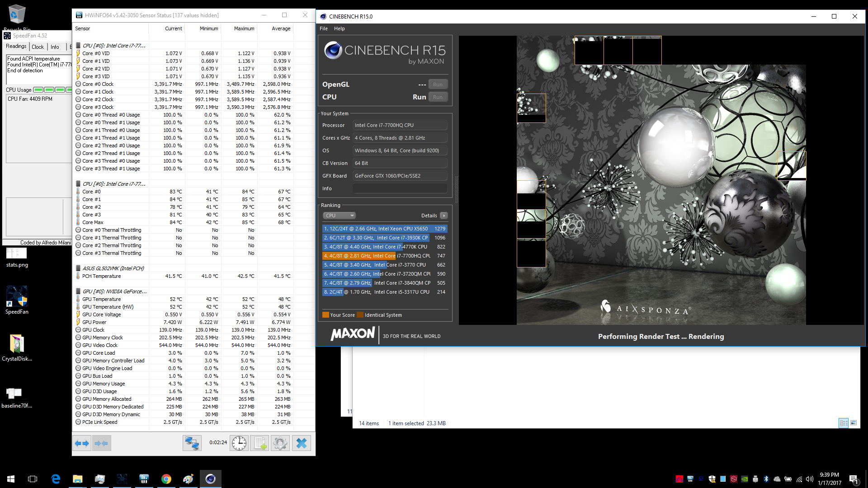The image size is (868, 488).
Task: Select the GPU Temperature (HW) sensor row
Action: [x=184, y=307]
